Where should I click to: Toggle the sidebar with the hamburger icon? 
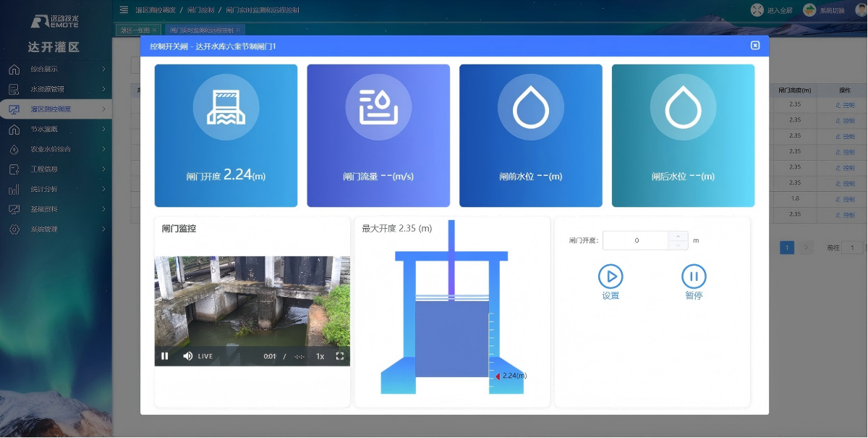124,10
